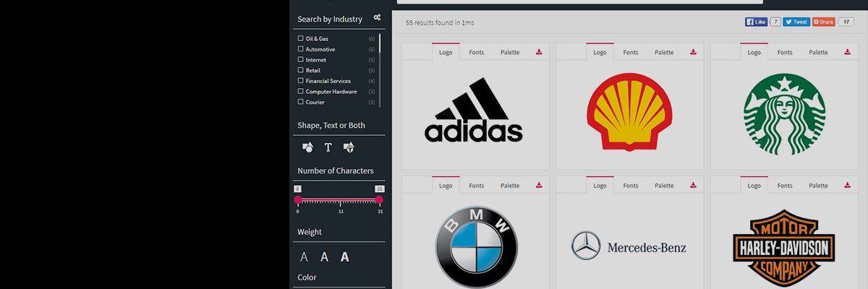Image resolution: width=868 pixels, height=289 pixels.
Task: Open the Fonts tab on Mercedes-Benz card
Action: 631,185
